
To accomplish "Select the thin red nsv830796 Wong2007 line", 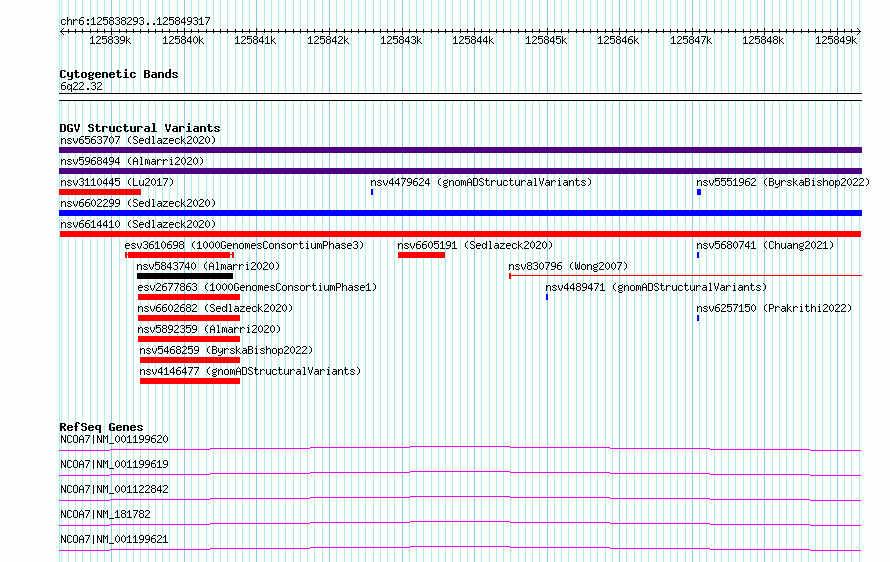I will (685, 276).
